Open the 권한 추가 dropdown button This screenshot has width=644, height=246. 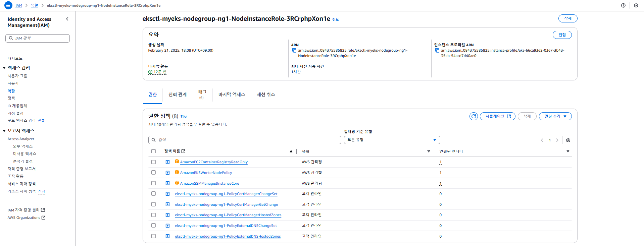coord(555,116)
